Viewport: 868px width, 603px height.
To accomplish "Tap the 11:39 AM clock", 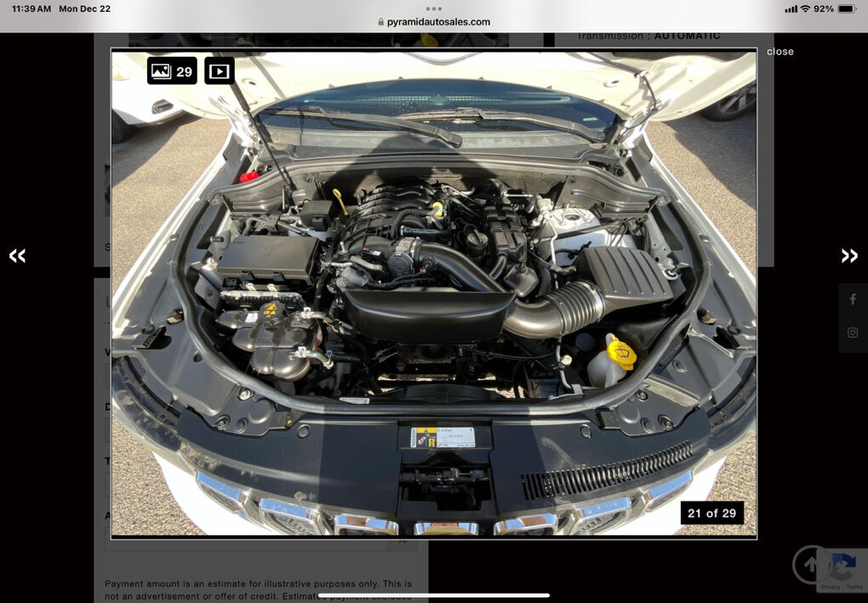I will tap(31, 9).
